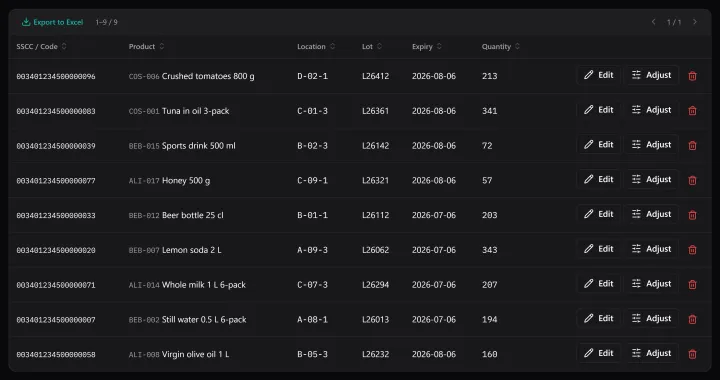The image size is (720, 380).
Task: Export the table to Excel
Action: pos(52,22)
